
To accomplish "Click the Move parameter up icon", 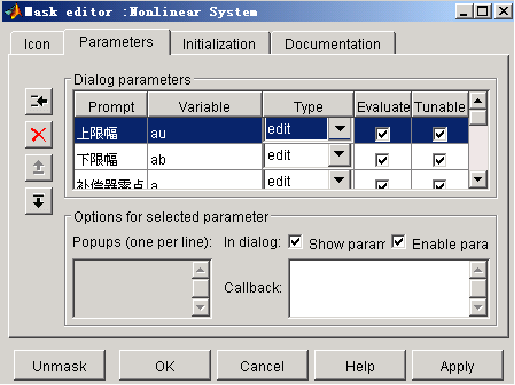I will tap(39, 168).
